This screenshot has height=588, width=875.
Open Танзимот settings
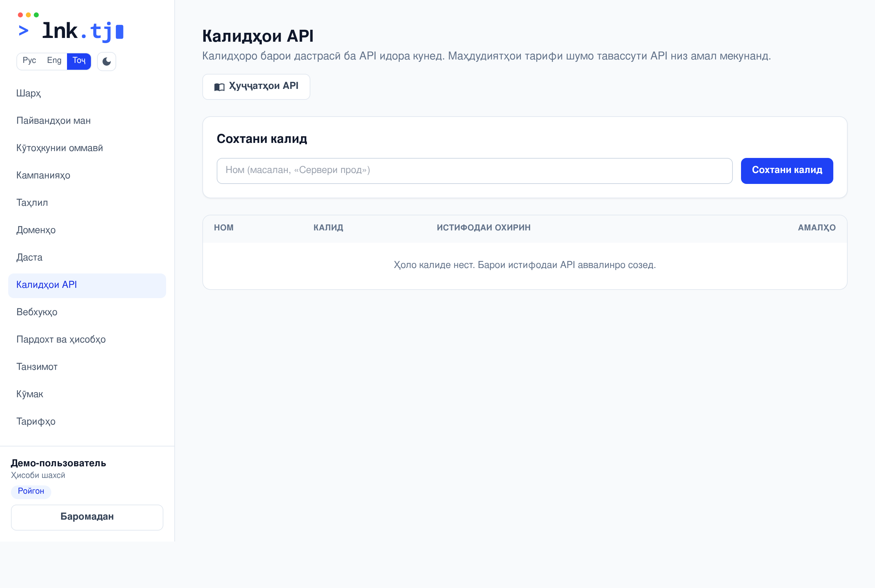[87, 367]
